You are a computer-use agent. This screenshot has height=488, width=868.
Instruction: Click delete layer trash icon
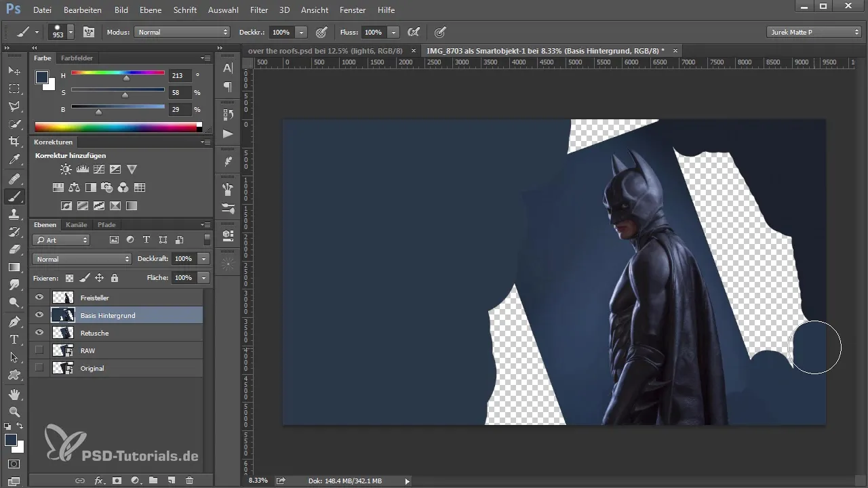(189, 481)
